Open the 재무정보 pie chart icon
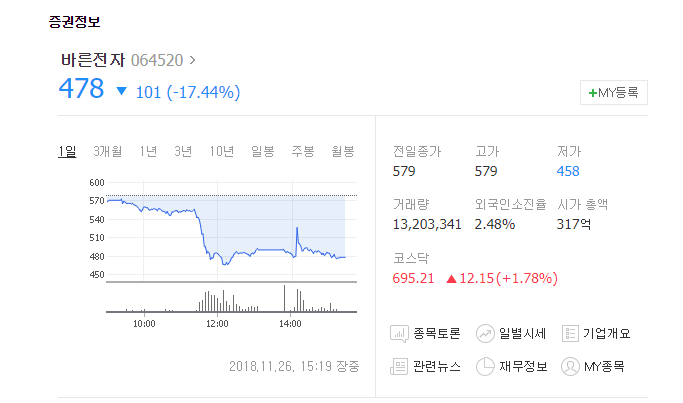The image size is (683, 403). (x=485, y=366)
